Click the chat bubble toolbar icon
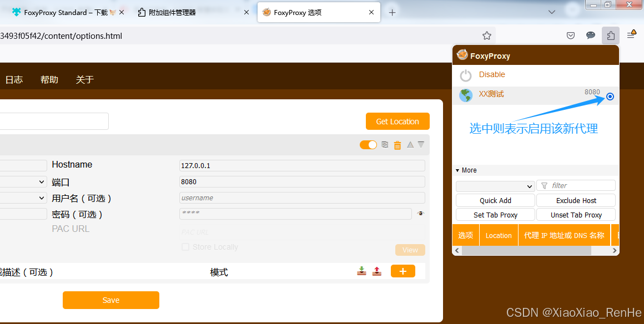This screenshot has height=324, width=644. [591, 36]
